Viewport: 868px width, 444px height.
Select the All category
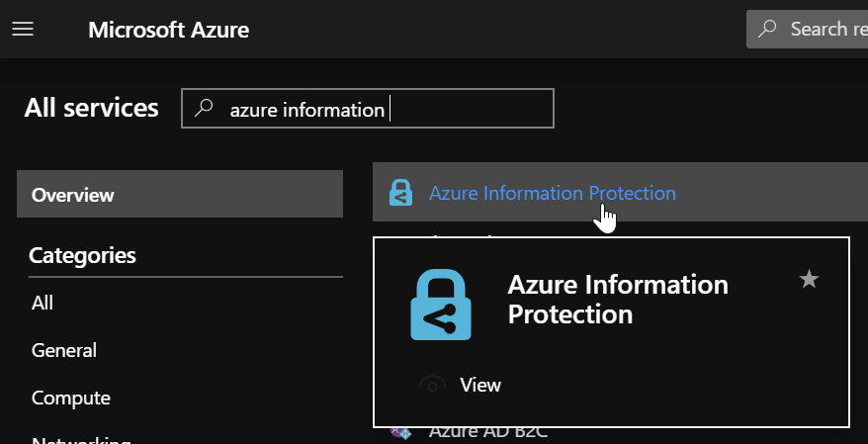[43, 303]
